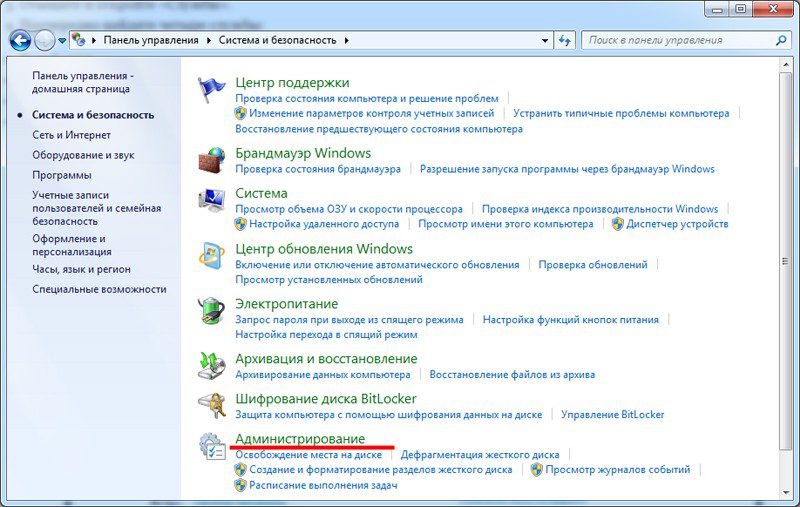Open recent pages dropdown next to Forward

click(62, 40)
